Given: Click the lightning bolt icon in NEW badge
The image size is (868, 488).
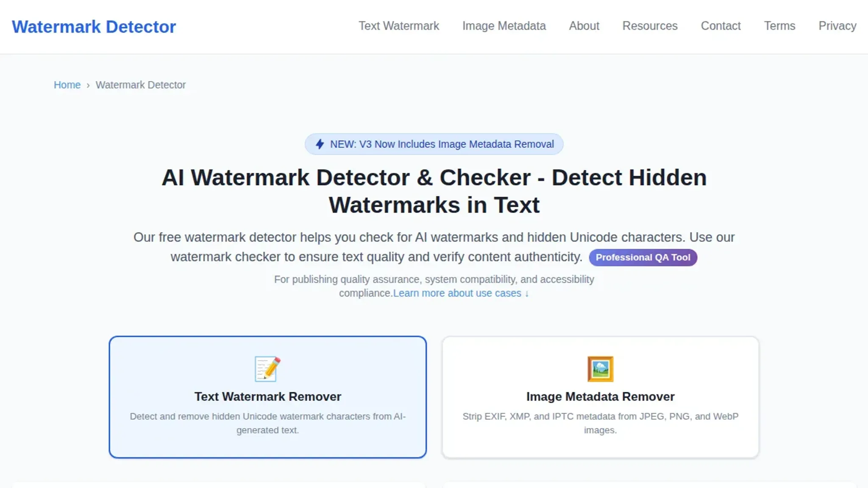Looking at the screenshot, I should tap(320, 144).
